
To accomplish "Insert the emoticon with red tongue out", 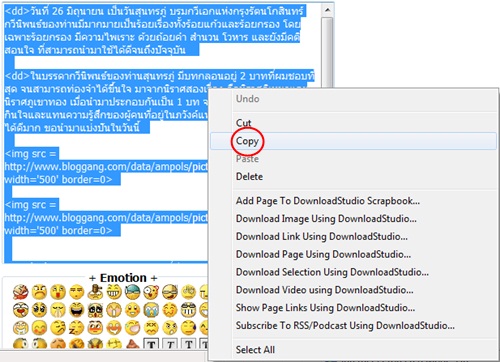I will [x=58, y=292].
